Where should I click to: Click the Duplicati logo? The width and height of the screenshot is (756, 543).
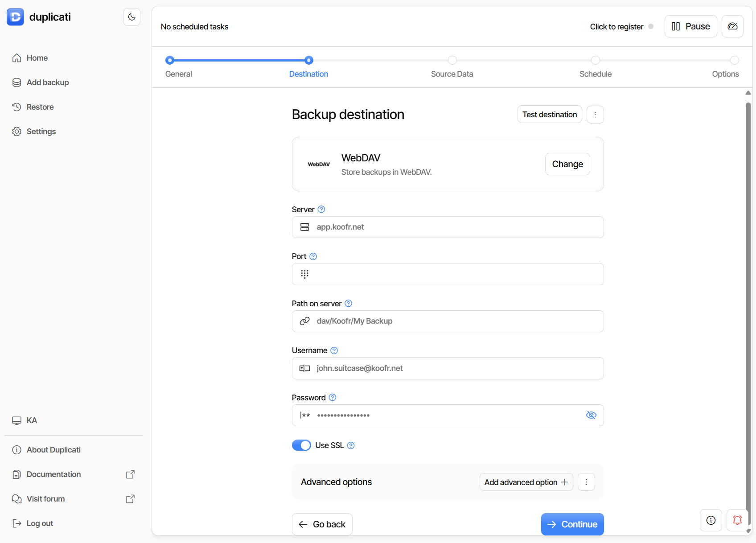15,16
